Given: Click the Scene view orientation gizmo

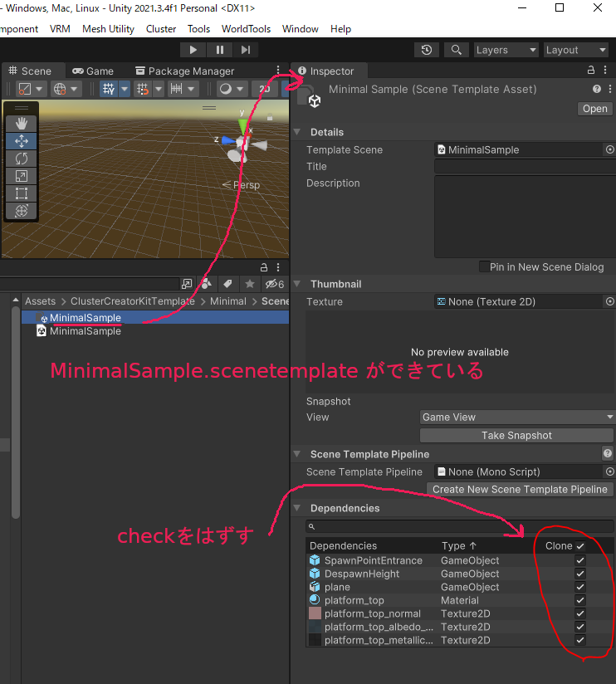Looking at the screenshot, I should pos(242,141).
